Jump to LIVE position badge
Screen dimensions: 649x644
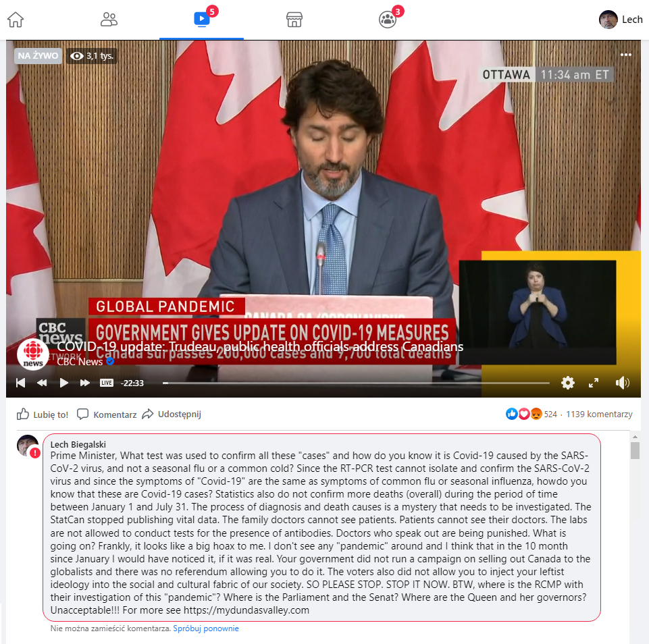107,383
